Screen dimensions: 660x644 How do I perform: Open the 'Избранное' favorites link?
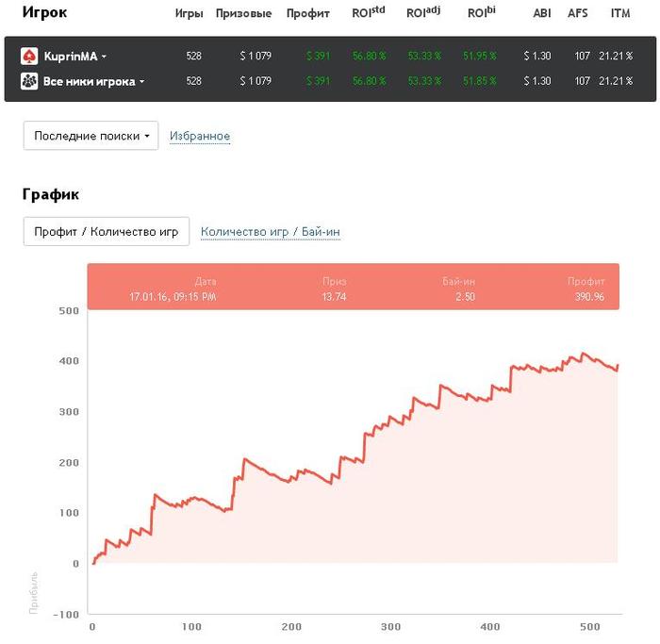(200, 137)
